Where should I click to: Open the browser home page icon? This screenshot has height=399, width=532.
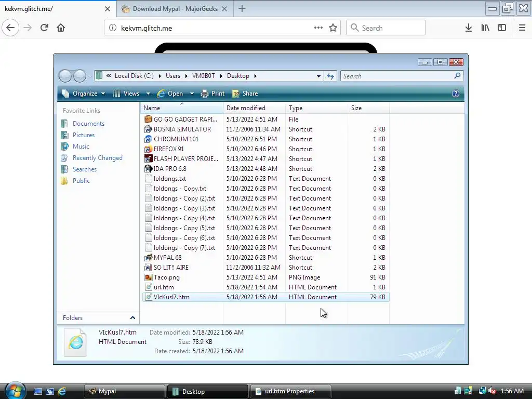(x=61, y=28)
